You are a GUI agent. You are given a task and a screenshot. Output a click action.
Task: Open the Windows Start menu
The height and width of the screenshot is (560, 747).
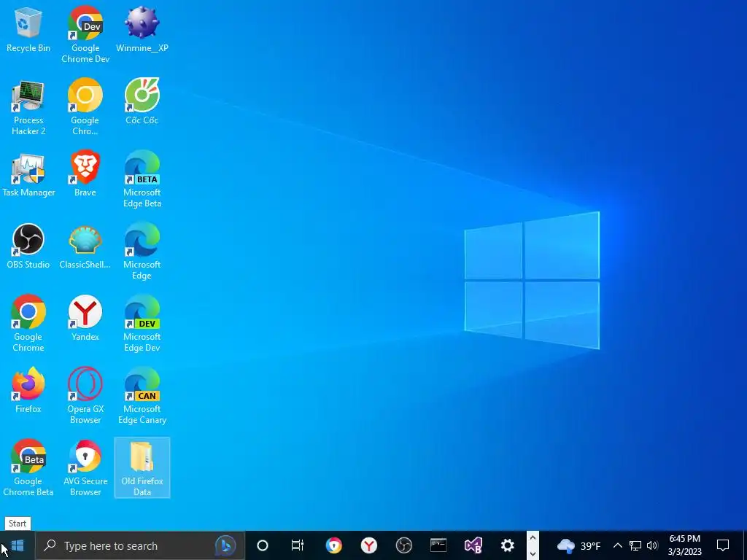point(18,545)
